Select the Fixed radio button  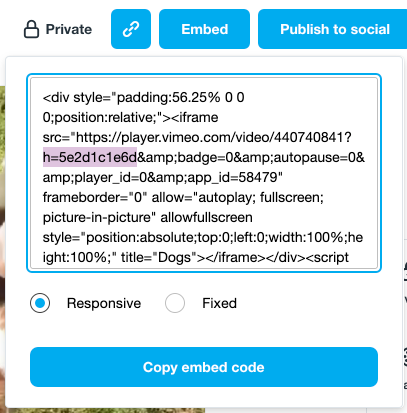175,303
